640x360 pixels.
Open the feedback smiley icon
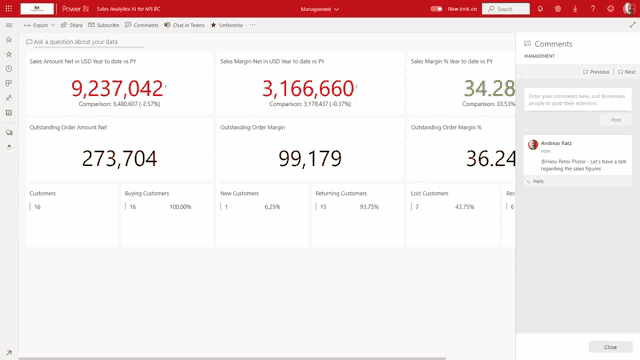pyautogui.click(x=610, y=9)
